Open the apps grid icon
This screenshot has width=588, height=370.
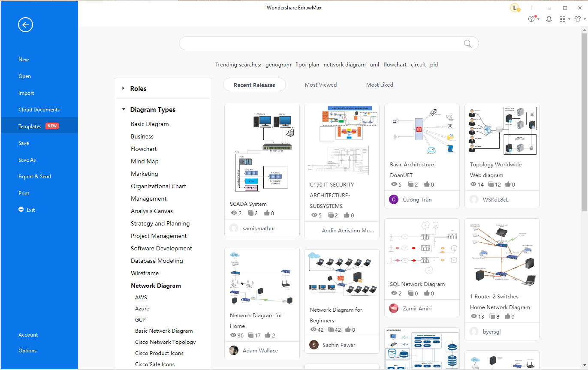click(562, 19)
